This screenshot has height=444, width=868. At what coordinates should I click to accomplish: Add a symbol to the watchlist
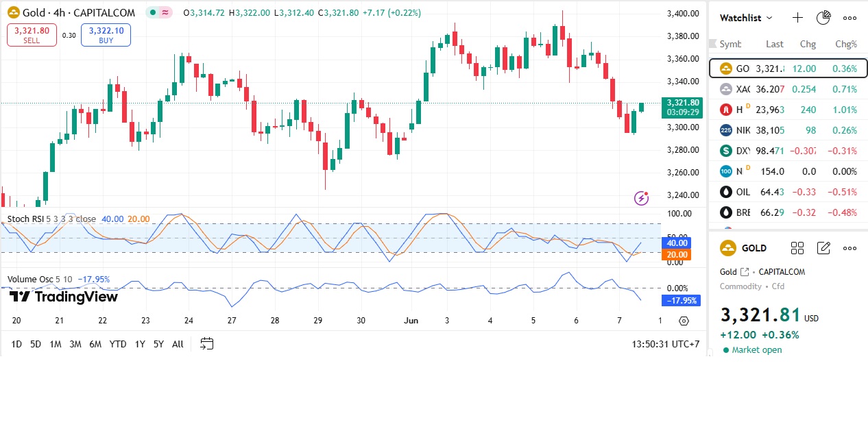click(797, 18)
